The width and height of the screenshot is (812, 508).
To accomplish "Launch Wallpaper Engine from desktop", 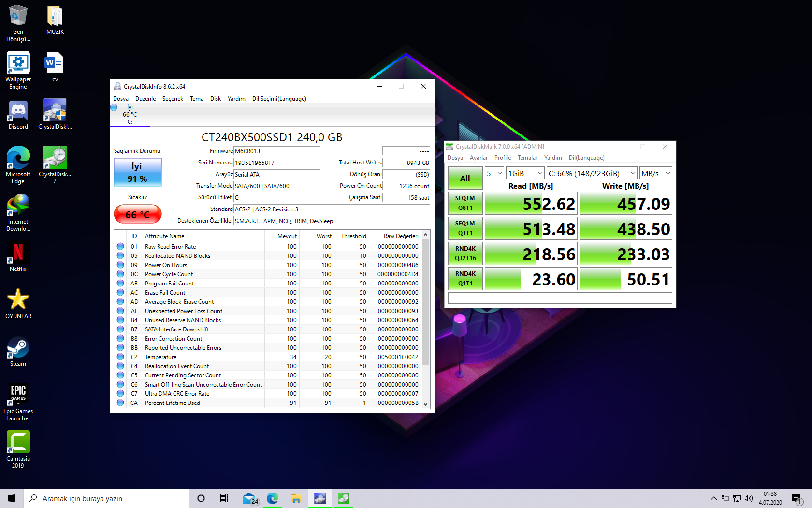I will point(18,71).
